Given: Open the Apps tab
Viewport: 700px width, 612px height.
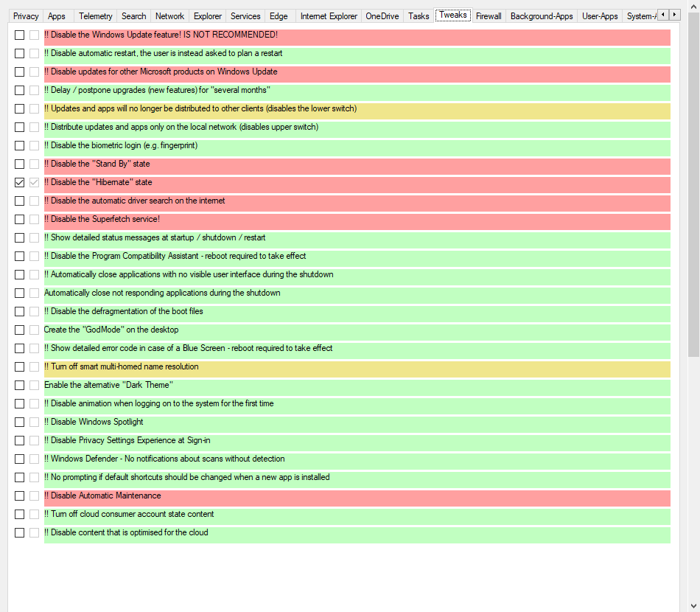Looking at the screenshot, I should [57, 16].
